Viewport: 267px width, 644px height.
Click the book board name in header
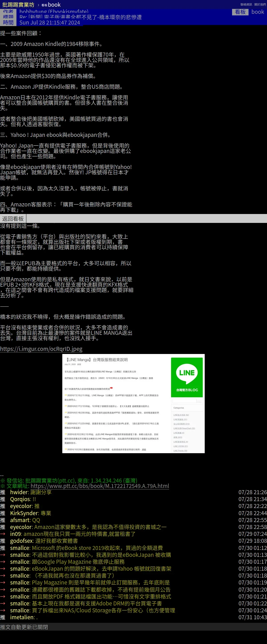coord(258,12)
